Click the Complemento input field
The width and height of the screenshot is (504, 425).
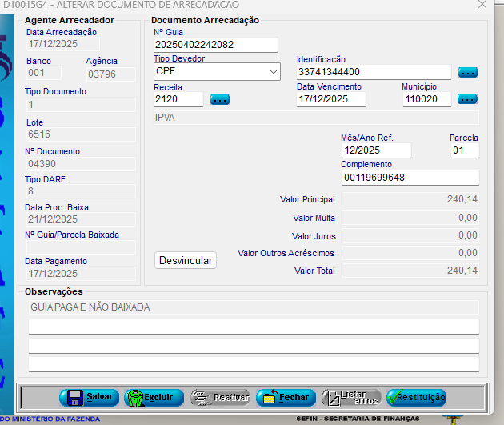(x=409, y=178)
